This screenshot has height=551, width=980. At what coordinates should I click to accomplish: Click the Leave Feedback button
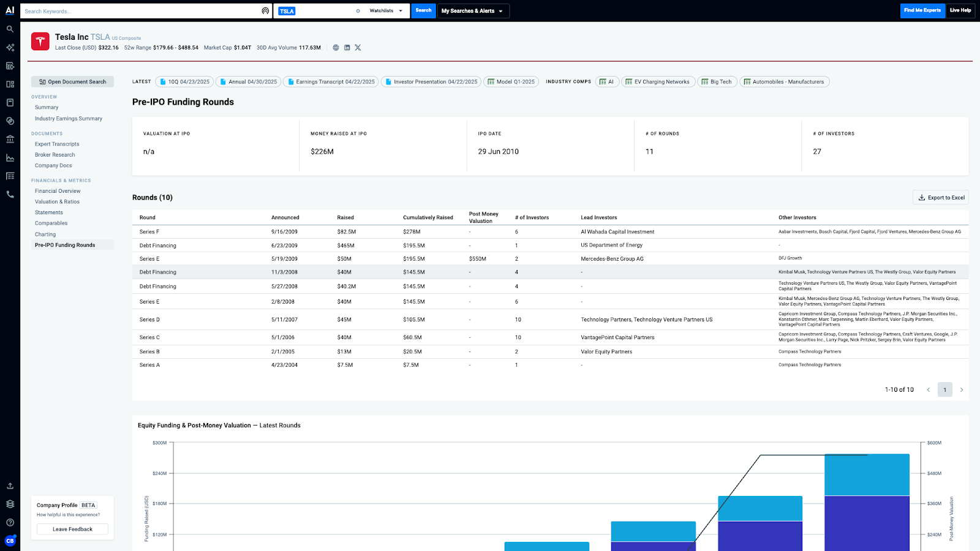coord(72,529)
